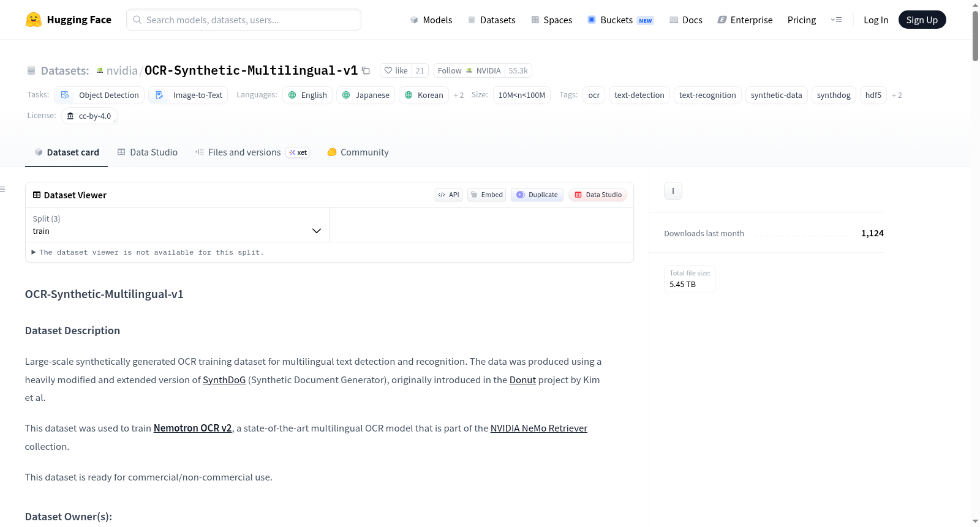Open the Buckets menu item

621,20
